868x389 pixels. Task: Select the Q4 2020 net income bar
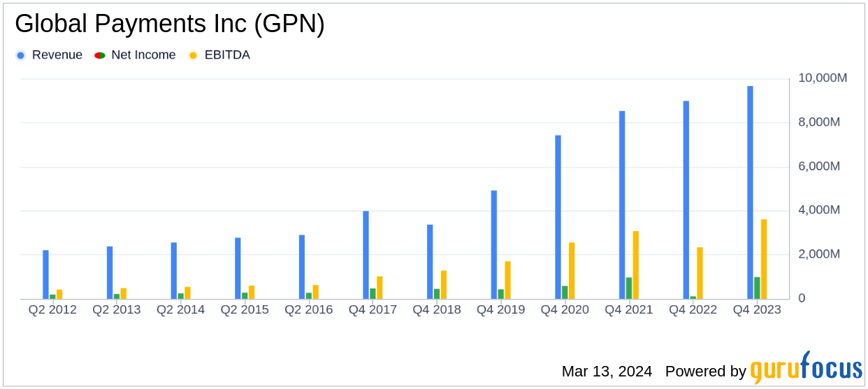click(x=565, y=292)
